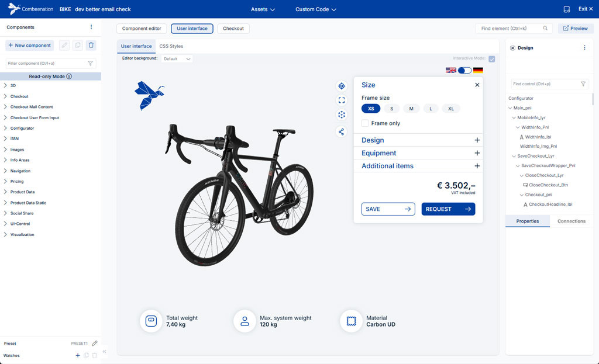The image size is (599, 364).
Task: Click the REQUEST button
Action: coord(448,209)
